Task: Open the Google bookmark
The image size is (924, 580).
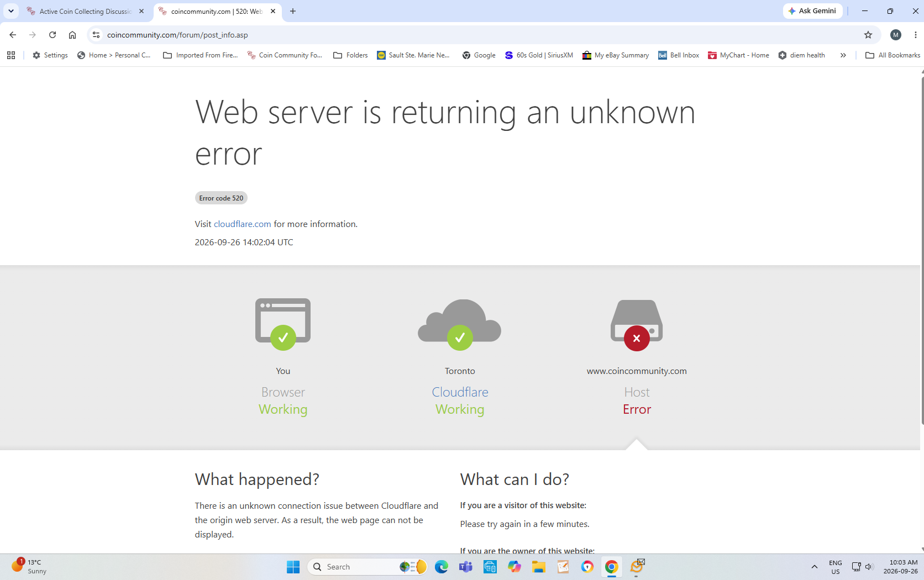Action: tap(479, 55)
